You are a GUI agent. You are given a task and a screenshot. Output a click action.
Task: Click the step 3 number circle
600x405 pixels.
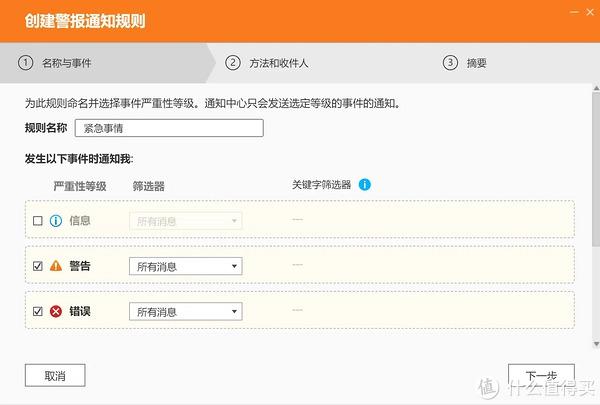(x=450, y=62)
